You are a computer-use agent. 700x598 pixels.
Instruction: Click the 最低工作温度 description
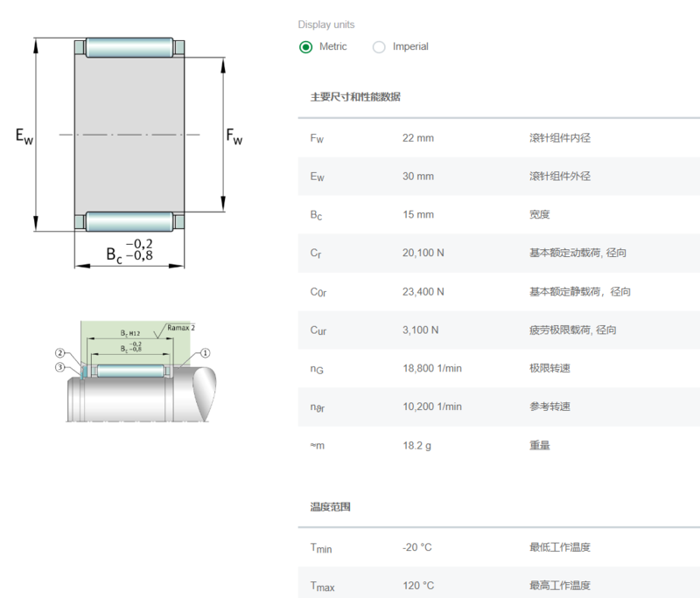(x=560, y=547)
